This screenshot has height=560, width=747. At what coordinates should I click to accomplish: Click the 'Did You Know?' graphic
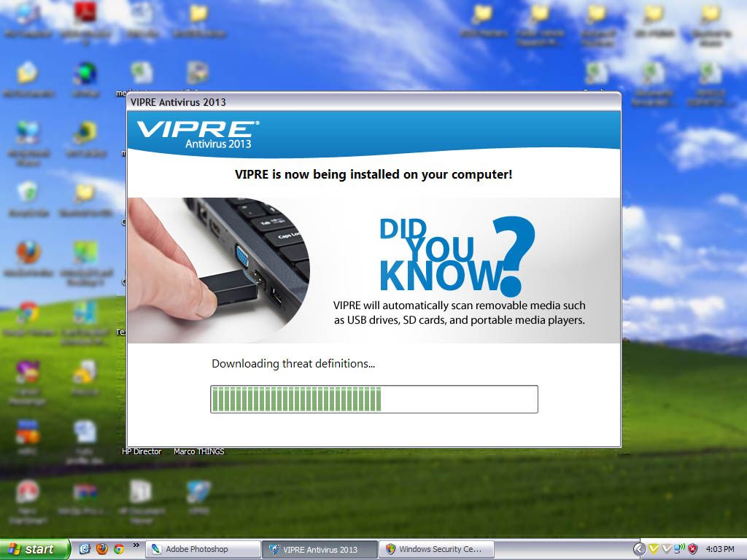[457, 256]
